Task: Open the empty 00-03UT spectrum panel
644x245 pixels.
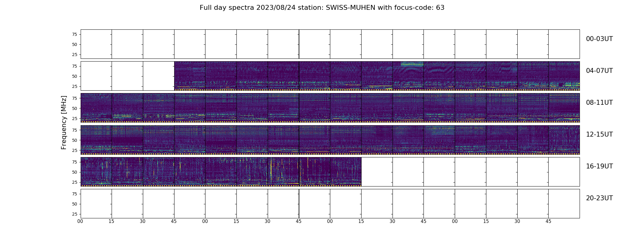Action: pos(330,44)
